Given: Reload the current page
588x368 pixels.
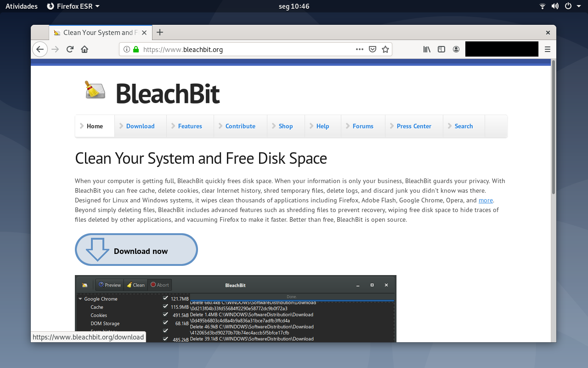Looking at the screenshot, I should click(70, 49).
